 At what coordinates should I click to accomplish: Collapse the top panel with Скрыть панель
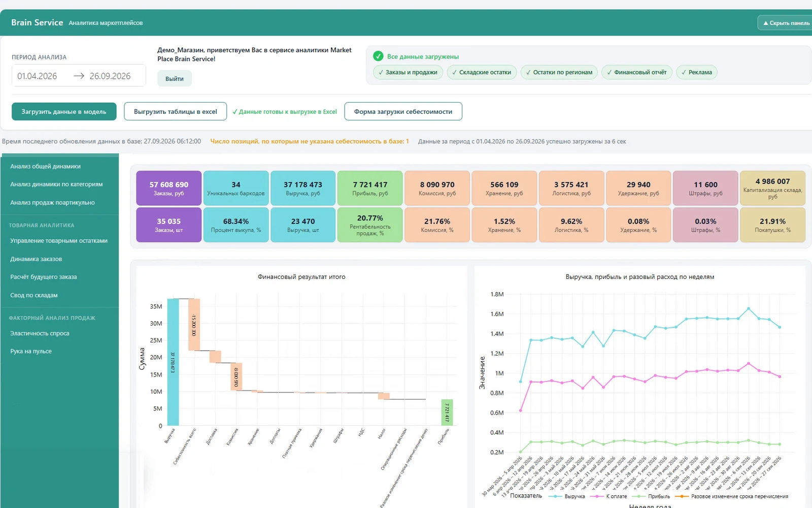tap(786, 23)
